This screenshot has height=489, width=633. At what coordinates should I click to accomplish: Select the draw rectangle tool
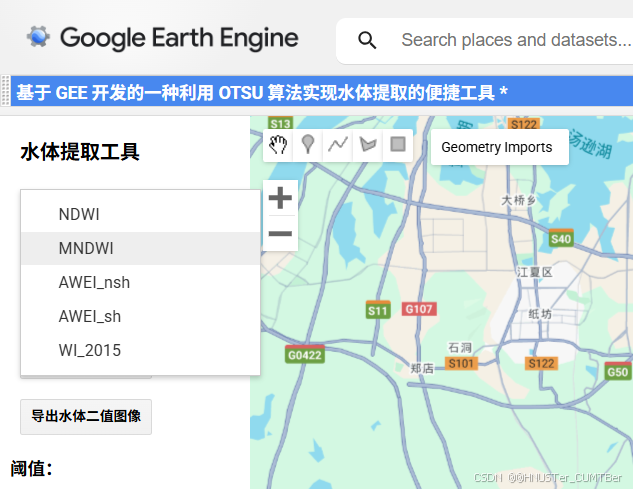point(398,145)
